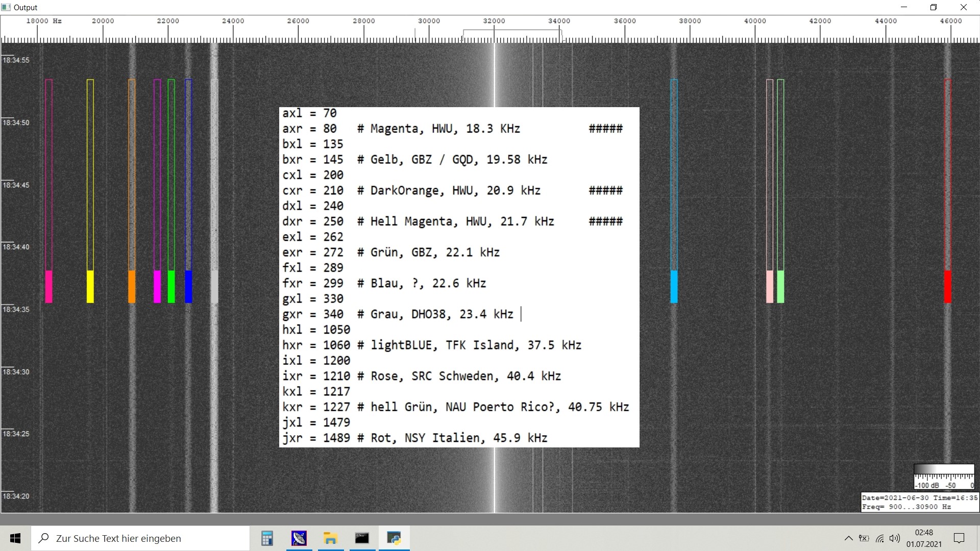Image resolution: width=980 pixels, height=551 pixels.
Task: Select the solid magenta block at 18.3 kHz
Action: tap(49, 287)
